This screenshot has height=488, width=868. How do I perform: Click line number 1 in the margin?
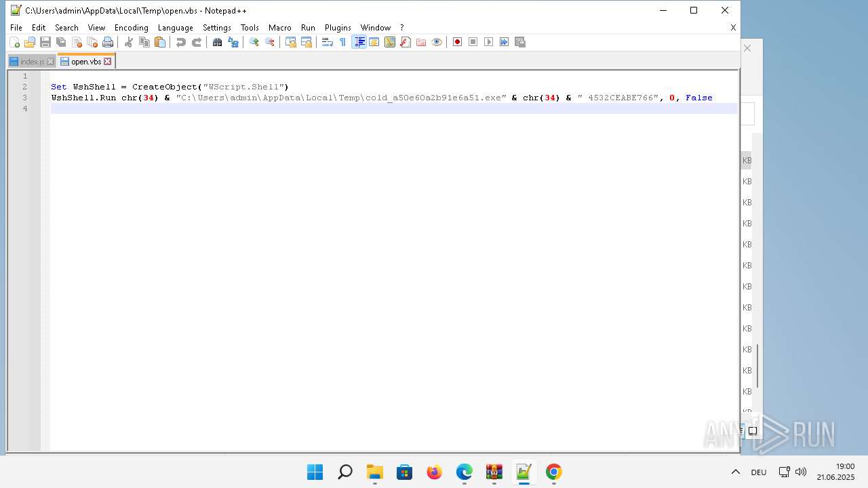(25, 76)
